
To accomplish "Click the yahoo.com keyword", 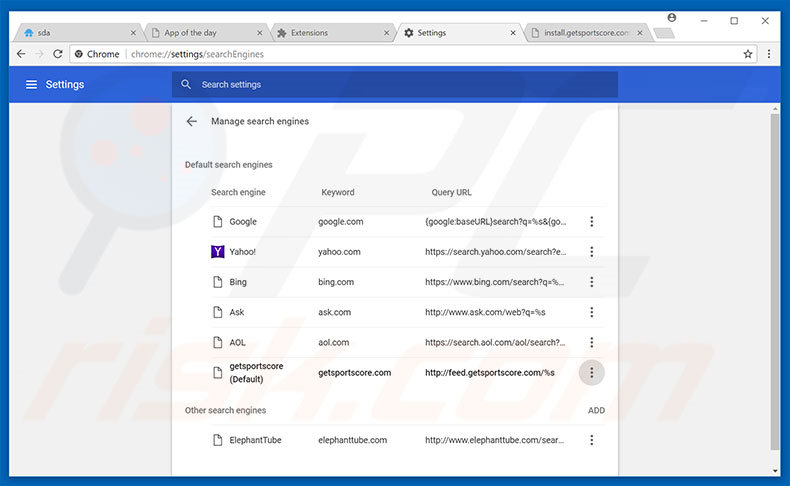I will (339, 252).
